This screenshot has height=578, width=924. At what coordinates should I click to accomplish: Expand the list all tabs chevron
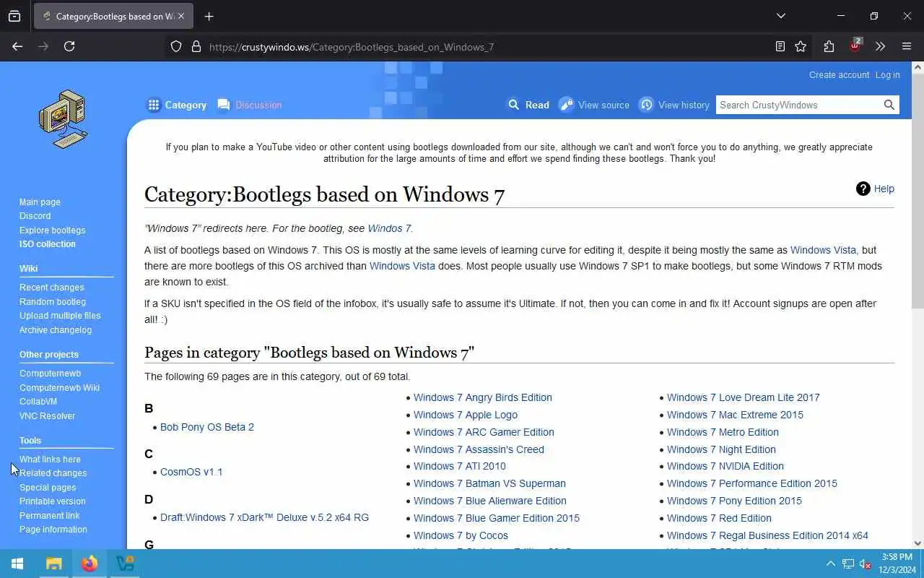pyautogui.click(x=780, y=16)
